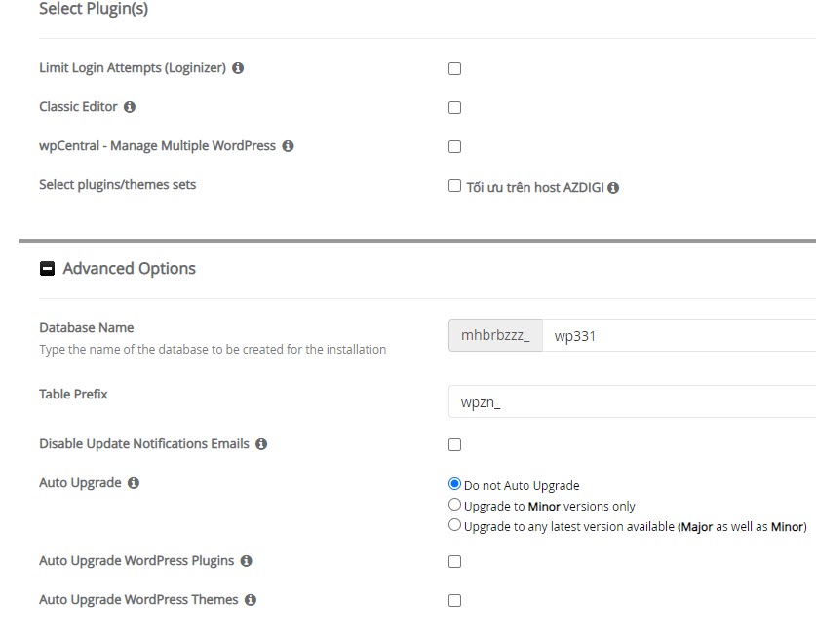The height and width of the screenshot is (644, 816).
Task: Toggle Disable Update Notifications Emails checkbox
Action: (x=455, y=445)
